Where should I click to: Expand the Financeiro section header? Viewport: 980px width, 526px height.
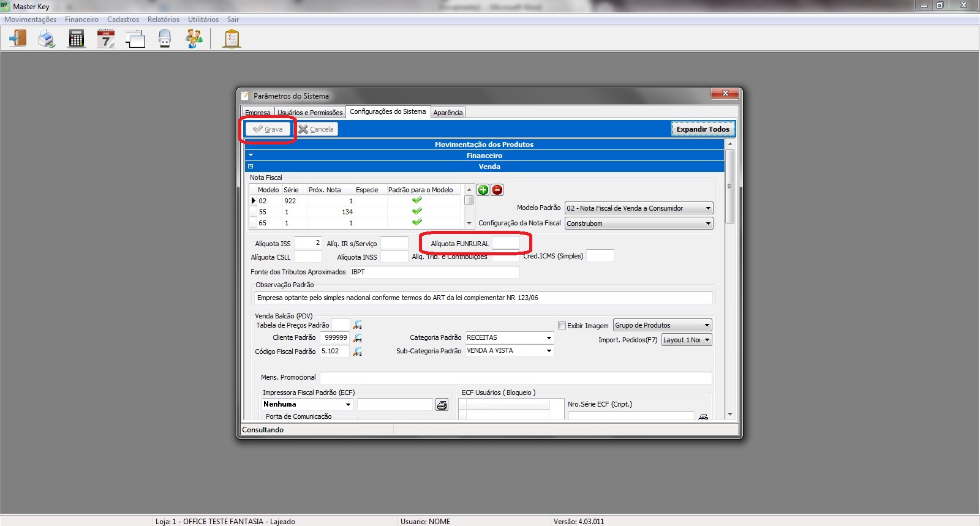click(x=484, y=156)
